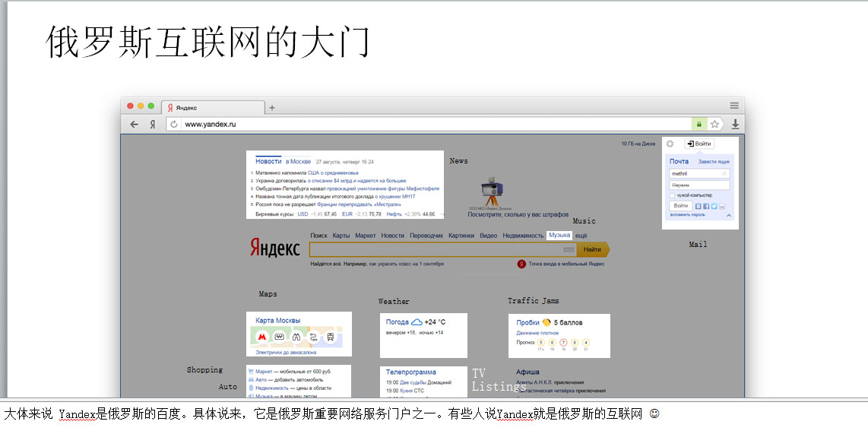Click the shopping cart icon beside Маркет

[251, 372]
